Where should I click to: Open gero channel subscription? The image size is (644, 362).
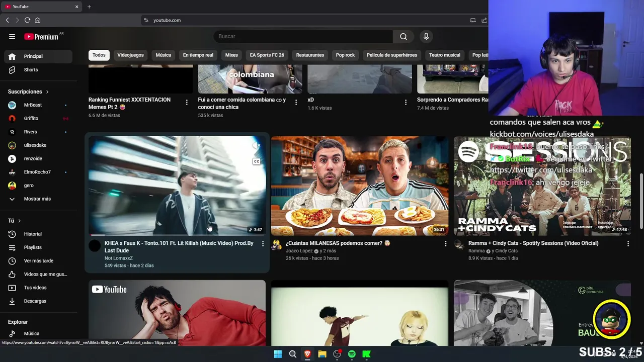(38, 186)
